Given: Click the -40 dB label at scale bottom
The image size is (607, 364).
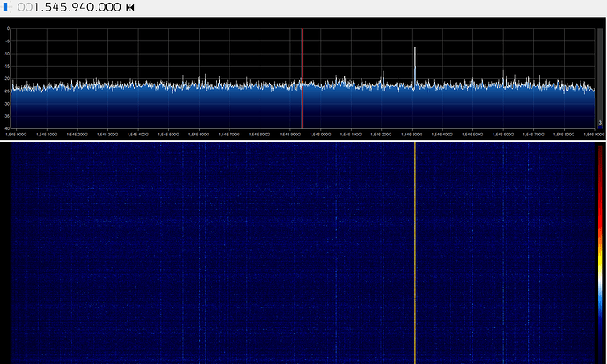Looking at the screenshot, I should pos(7,128).
